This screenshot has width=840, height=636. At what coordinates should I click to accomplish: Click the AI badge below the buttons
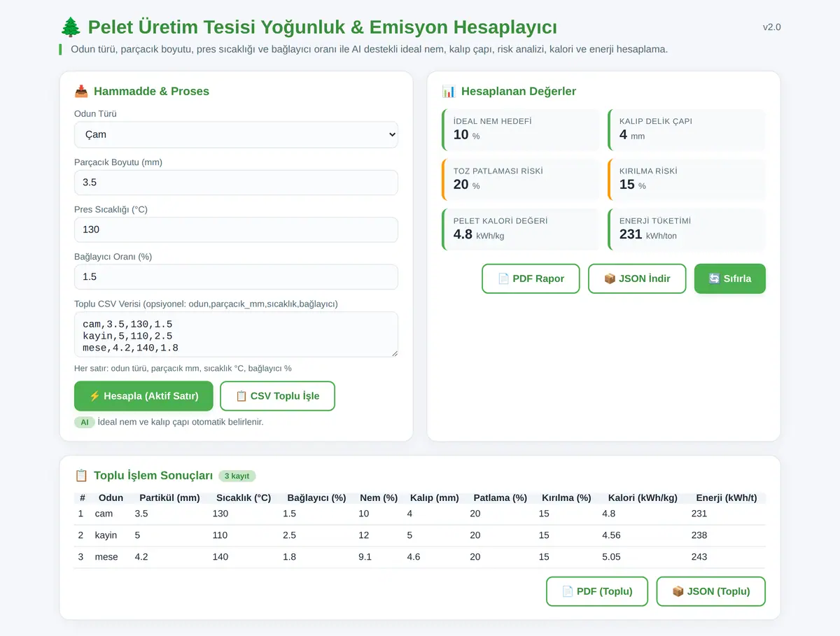click(x=84, y=423)
